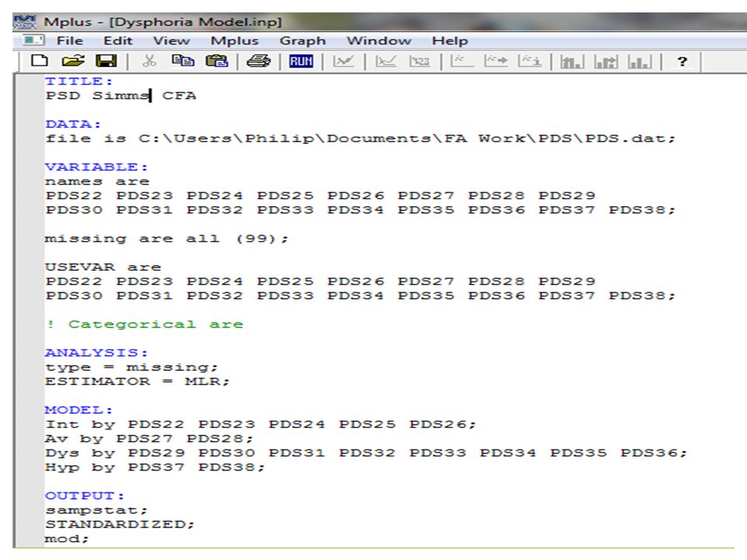Click the MODEL: command keyword
747x560 pixels.
79,410
